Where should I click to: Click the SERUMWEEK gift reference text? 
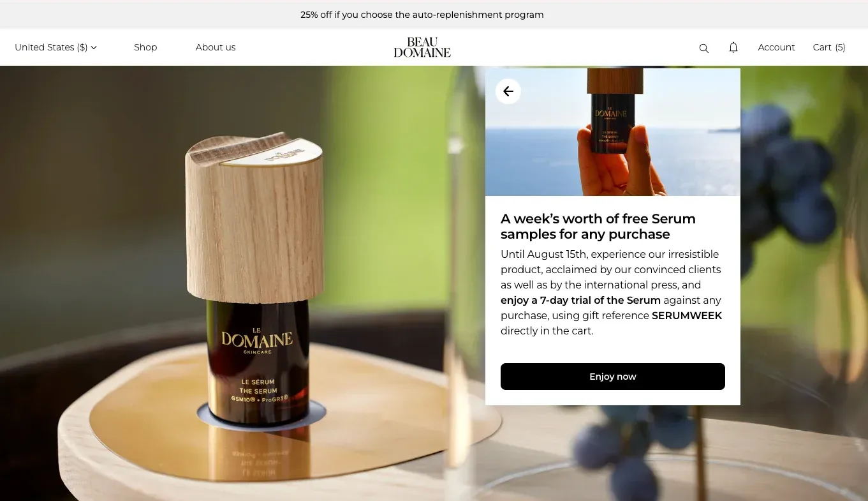pyautogui.click(x=687, y=316)
